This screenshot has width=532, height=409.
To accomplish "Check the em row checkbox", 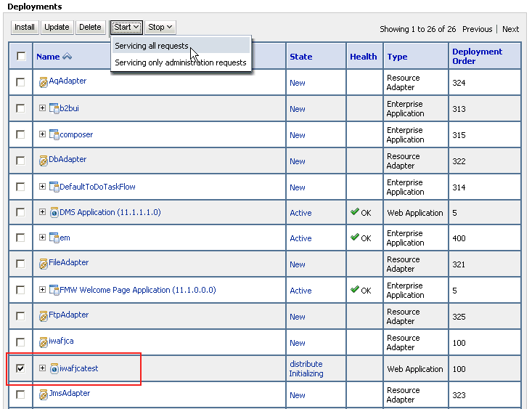I will 20,238.
